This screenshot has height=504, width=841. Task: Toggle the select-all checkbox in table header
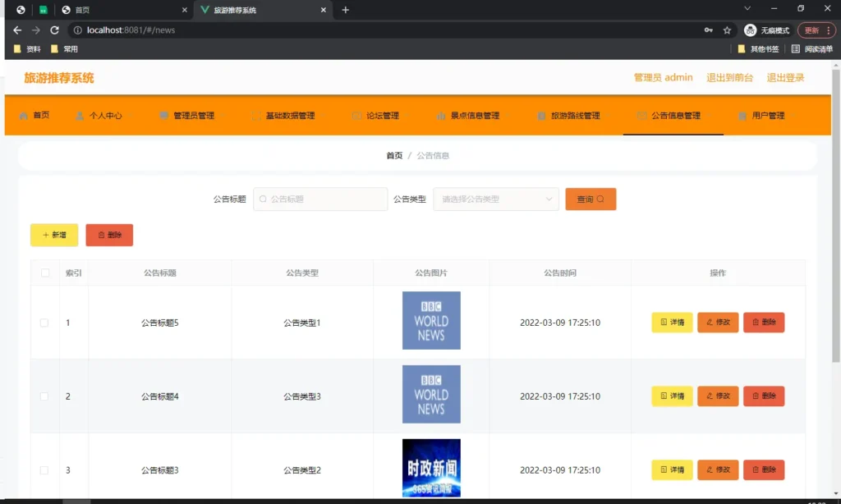pos(44,273)
